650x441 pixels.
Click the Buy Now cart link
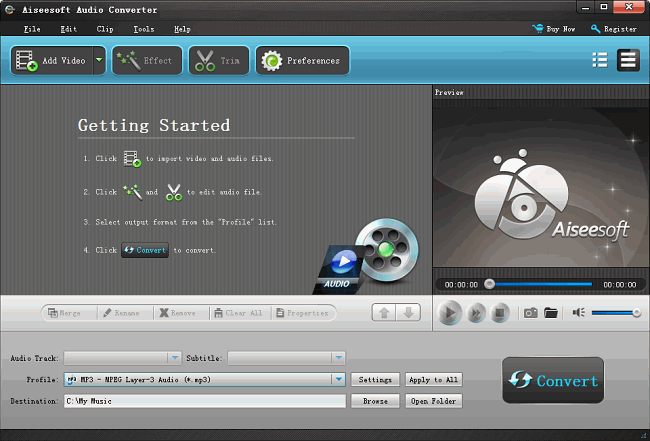[x=553, y=29]
